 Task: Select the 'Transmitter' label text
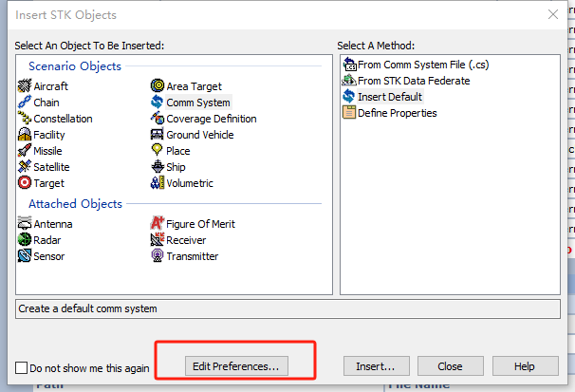pos(193,256)
